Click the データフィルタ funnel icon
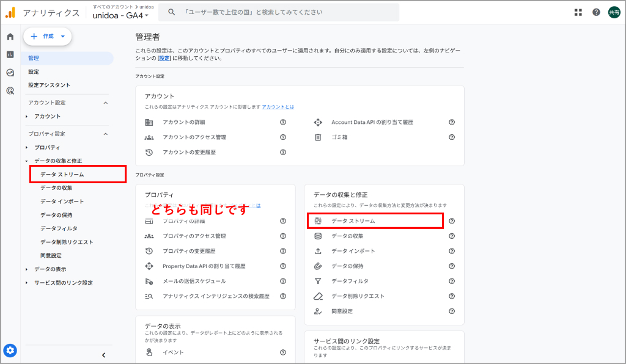 coord(318,281)
